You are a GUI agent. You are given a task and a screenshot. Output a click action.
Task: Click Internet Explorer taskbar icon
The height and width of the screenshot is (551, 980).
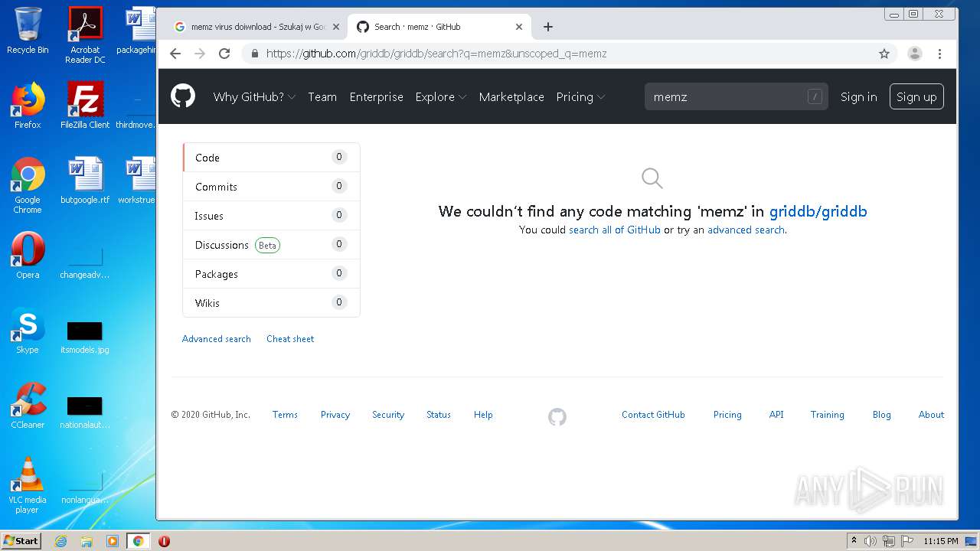click(x=61, y=541)
